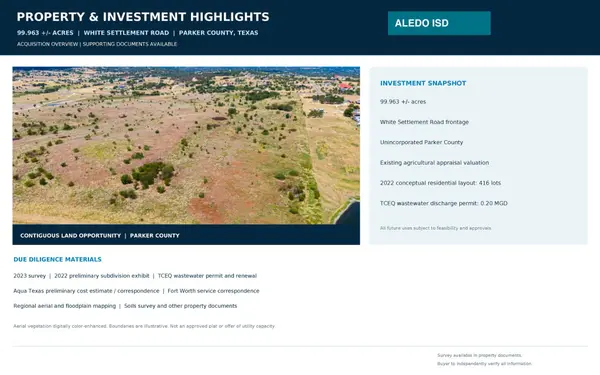Select 'White Settlement Road frontage' line
The height and width of the screenshot is (375, 600).
424,122
